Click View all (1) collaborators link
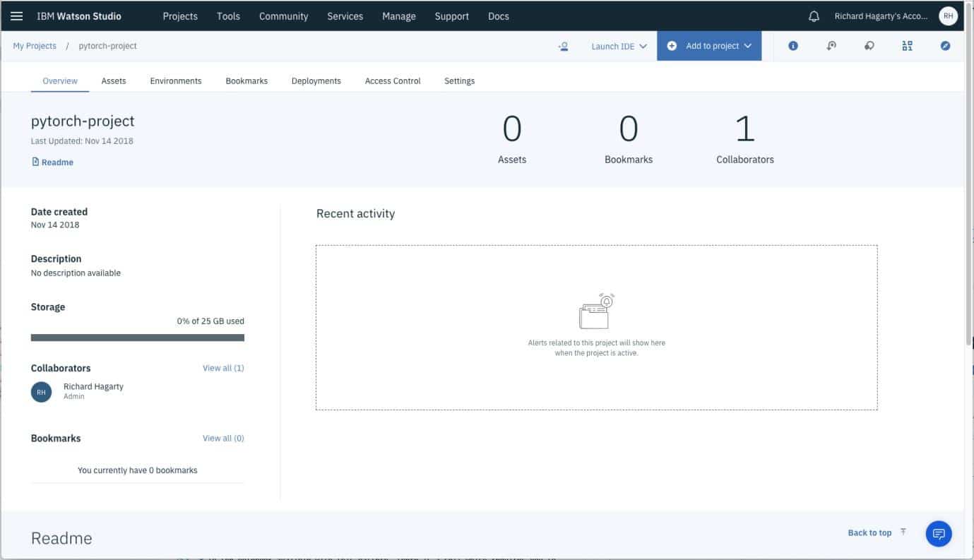The width and height of the screenshot is (974, 560). click(x=223, y=368)
